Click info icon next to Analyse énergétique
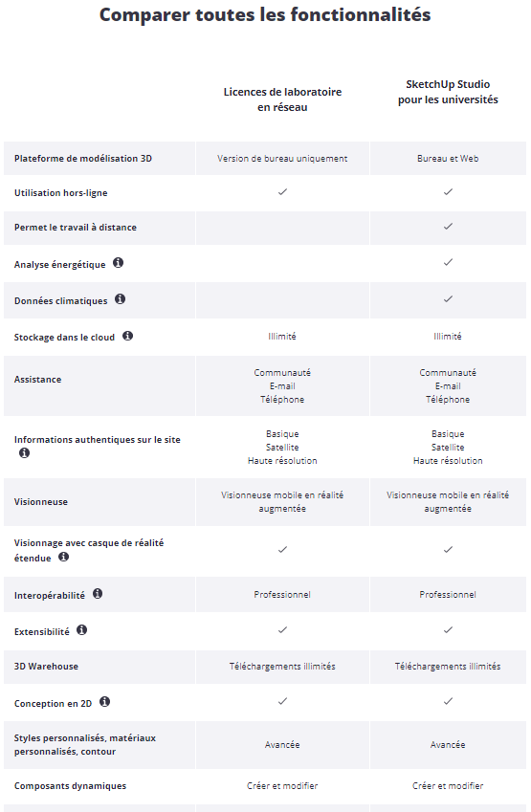The image size is (531, 812). (118, 263)
